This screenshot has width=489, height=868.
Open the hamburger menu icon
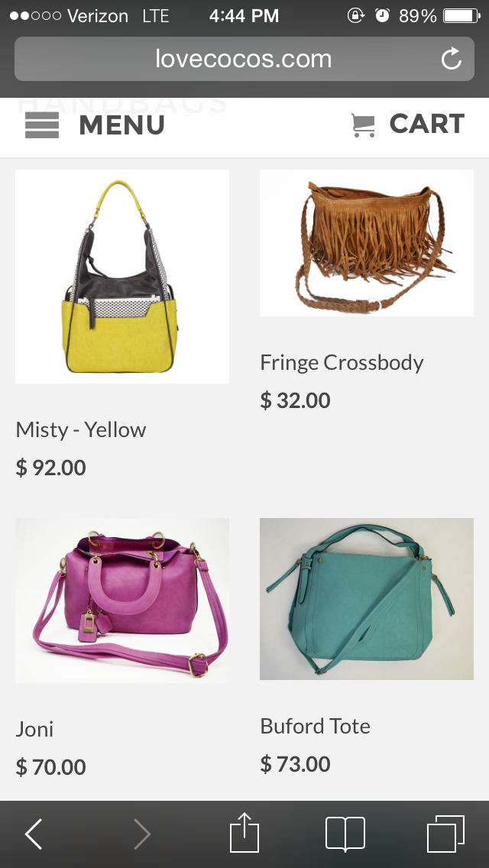[x=41, y=125]
